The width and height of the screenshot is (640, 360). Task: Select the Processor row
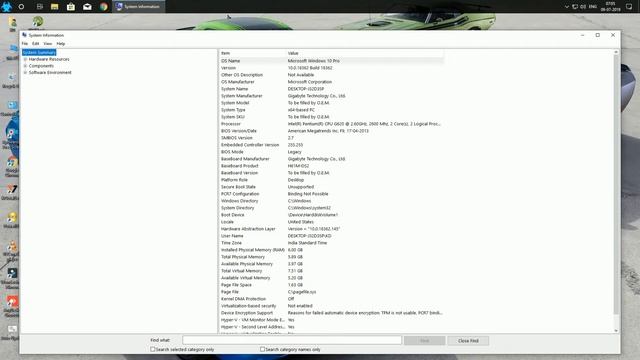coord(331,124)
